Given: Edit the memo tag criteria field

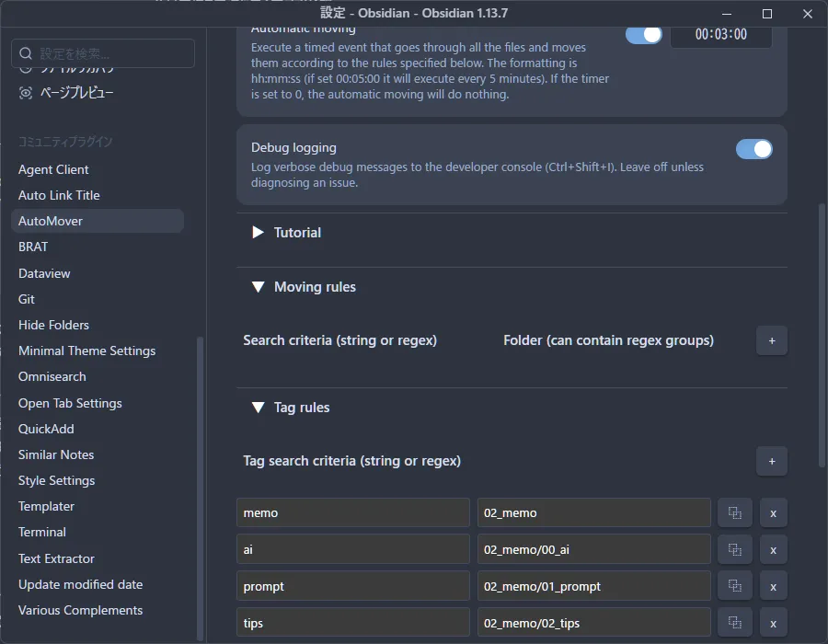Looking at the screenshot, I should tap(352, 512).
